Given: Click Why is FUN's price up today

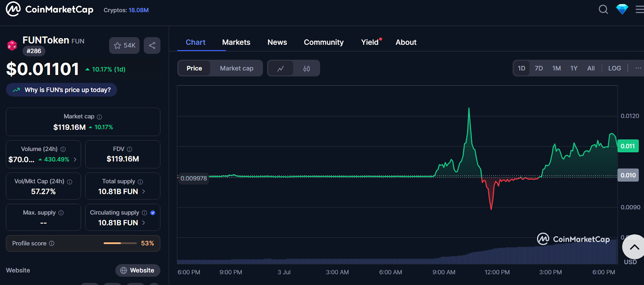Looking at the screenshot, I should pos(62,90).
